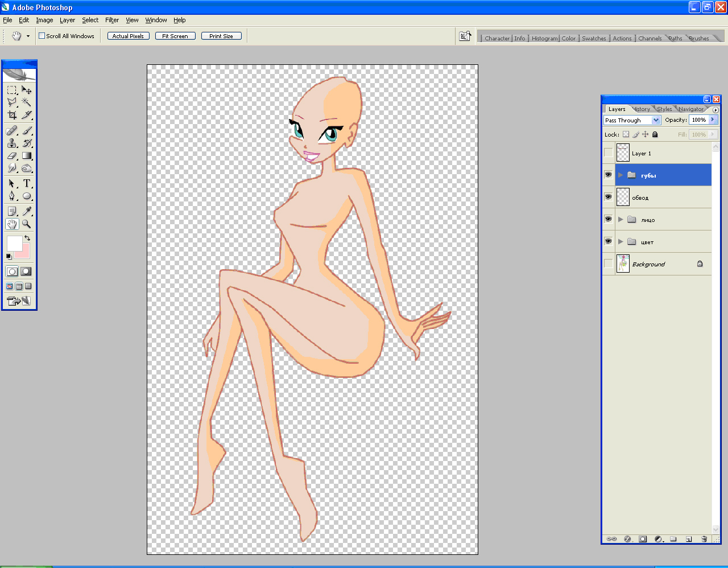Select the Polygonal Lasso tool

pos(12,102)
